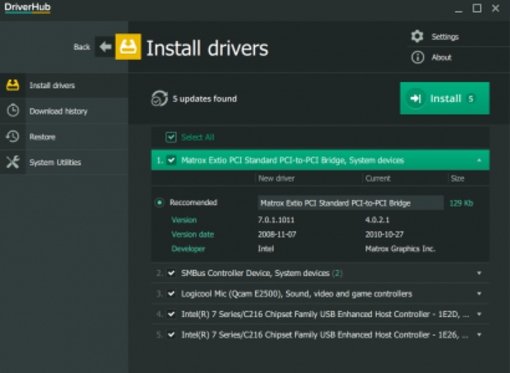This screenshot has height=373, width=510.
Task: Toggle the Select All checkbox
Action: click(x=171, y=137)
